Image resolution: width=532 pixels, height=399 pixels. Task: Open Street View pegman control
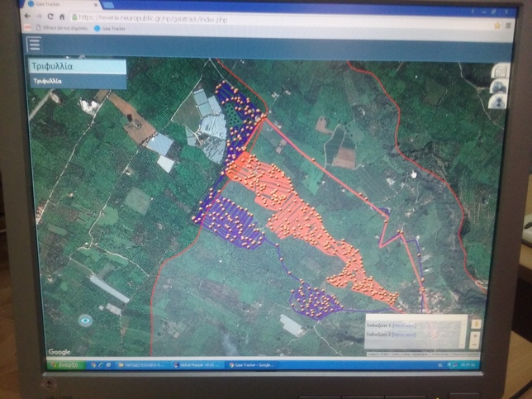tap(476, 324)
